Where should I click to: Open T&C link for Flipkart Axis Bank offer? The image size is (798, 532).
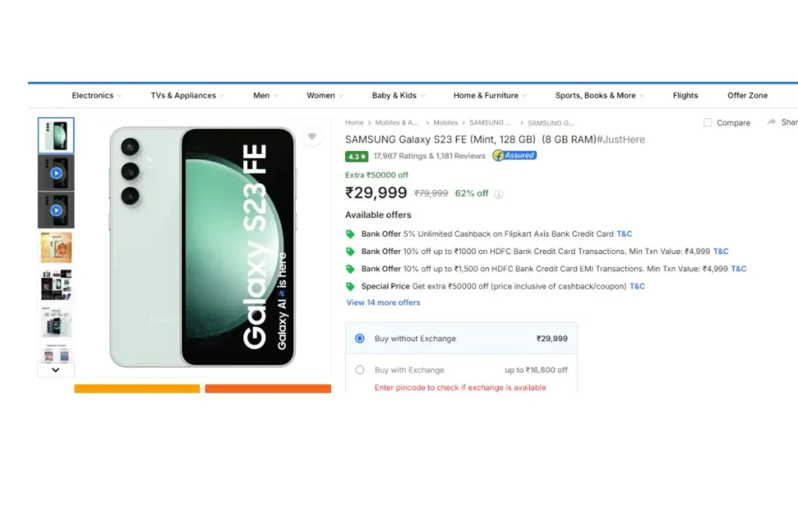pyautogui.click(x=624, y=234)
